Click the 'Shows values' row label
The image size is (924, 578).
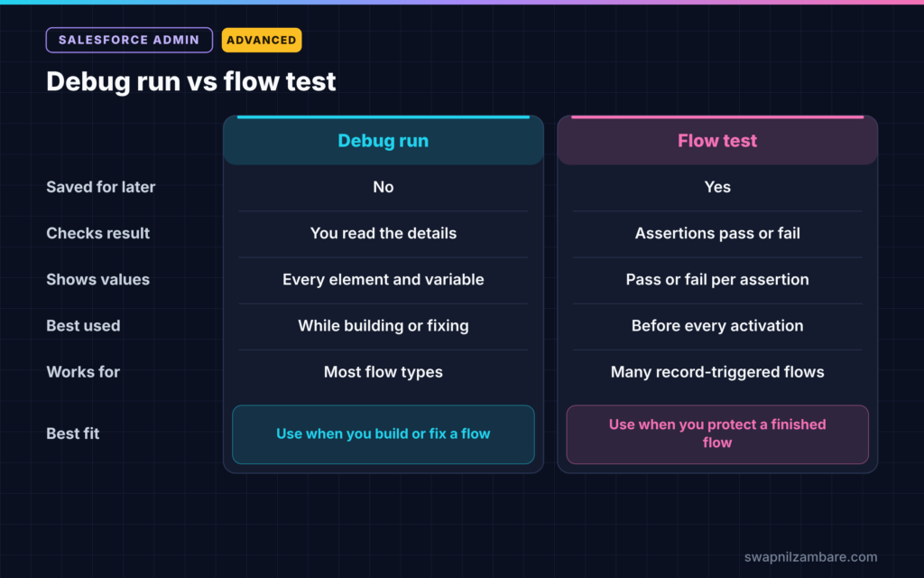97,280
